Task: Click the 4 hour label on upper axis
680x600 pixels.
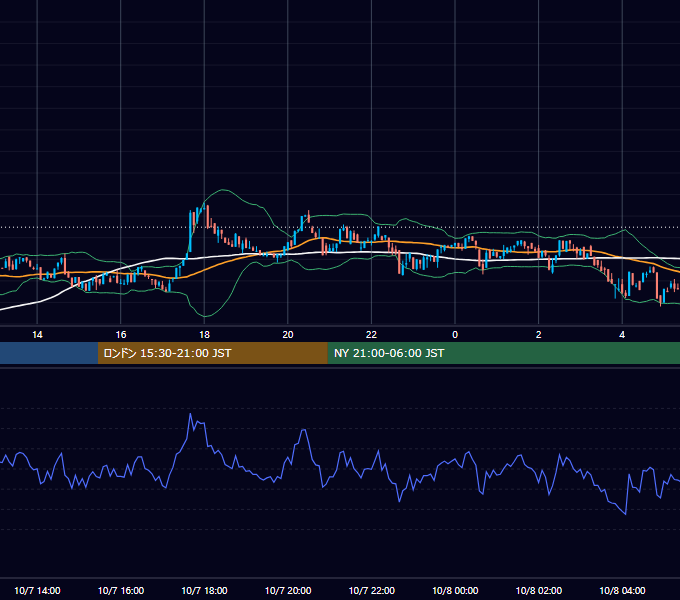Action: pos(622,335)
